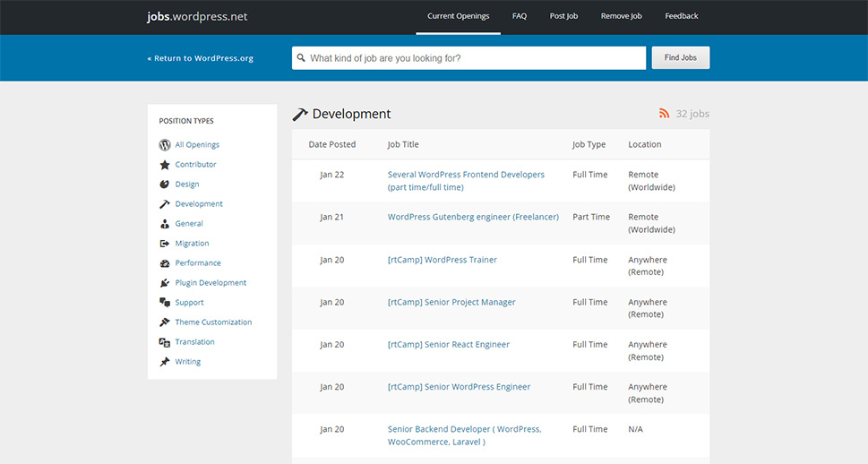Click the jobs.wordpress.net site title
The width and height of the screenshot is (868, 464).
coord(197,17)
